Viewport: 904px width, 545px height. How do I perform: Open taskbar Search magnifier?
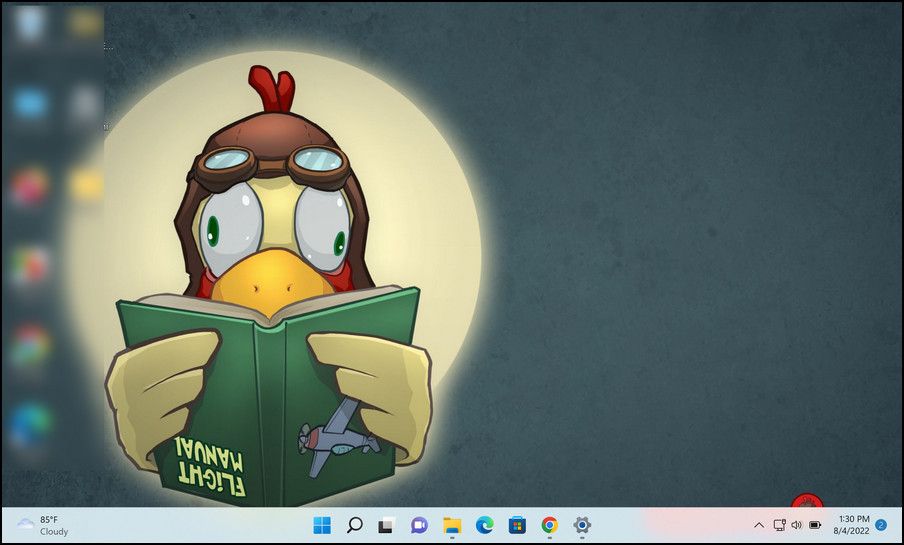pos(355,525)
